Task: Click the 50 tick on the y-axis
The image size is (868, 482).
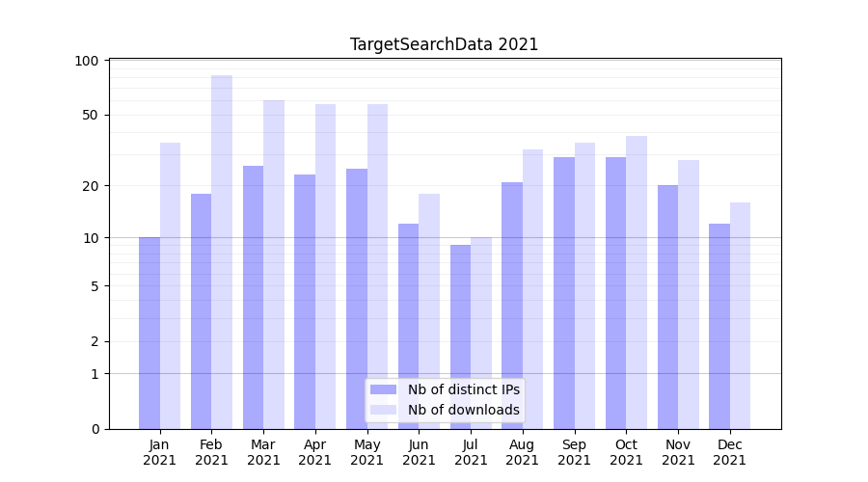Action: coord(91,115)
